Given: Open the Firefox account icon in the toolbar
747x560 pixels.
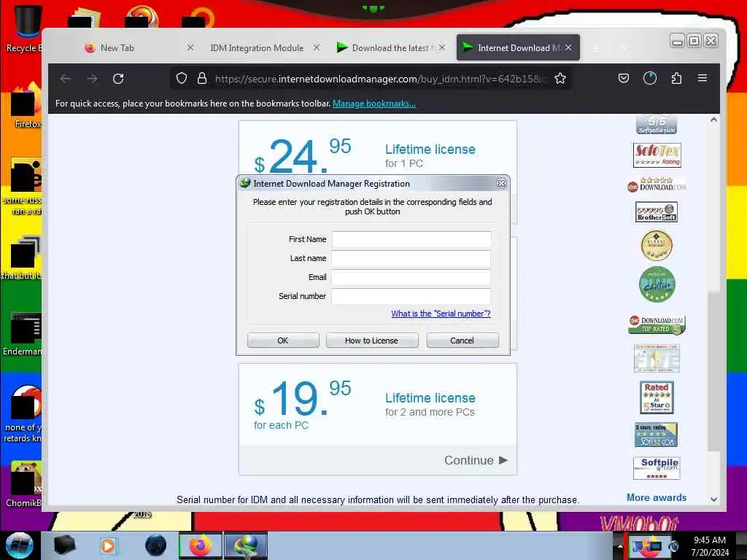Looking at the screenshot, I should (x=650, y=78).
